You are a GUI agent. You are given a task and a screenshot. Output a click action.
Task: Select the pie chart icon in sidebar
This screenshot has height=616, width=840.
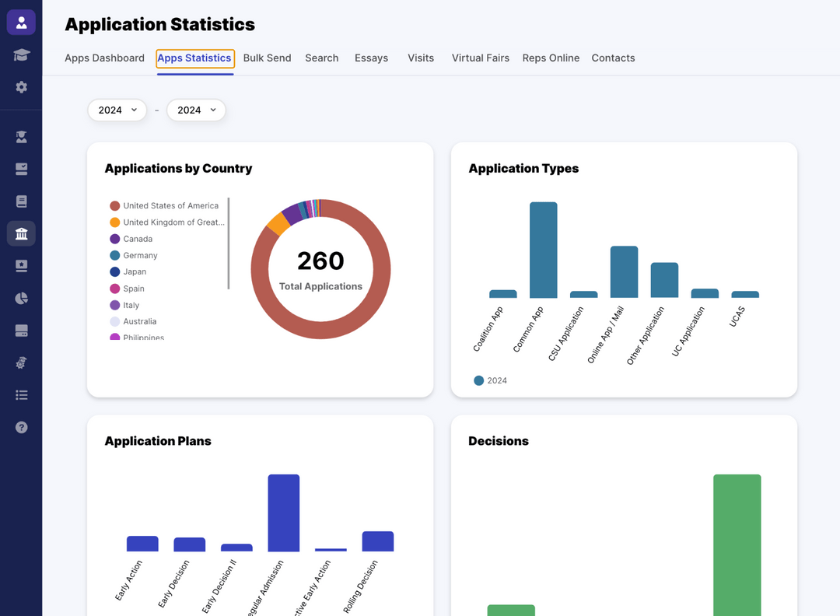point(21,298)
